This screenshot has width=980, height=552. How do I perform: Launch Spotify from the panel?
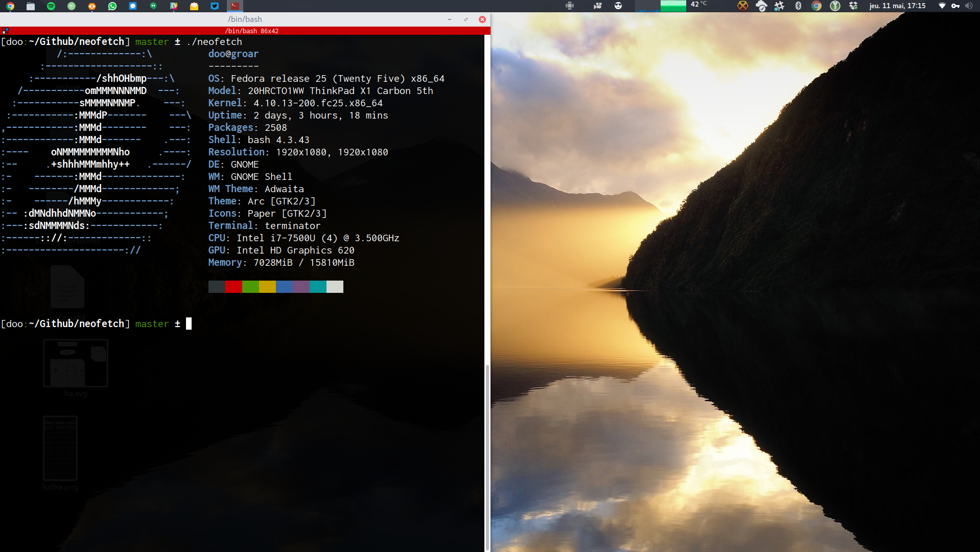click(51, 6)
